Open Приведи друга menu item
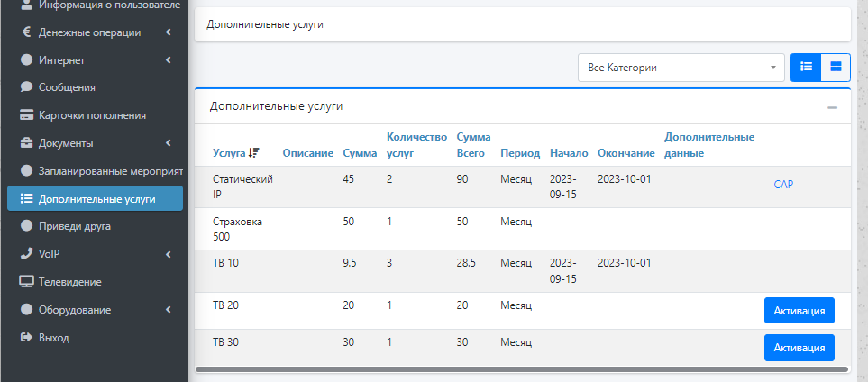 pos(75,226)
